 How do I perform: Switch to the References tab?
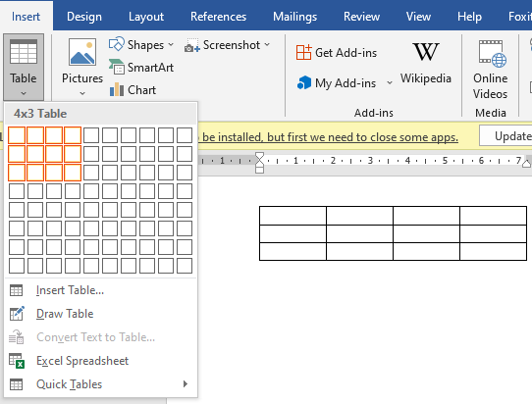218,17
